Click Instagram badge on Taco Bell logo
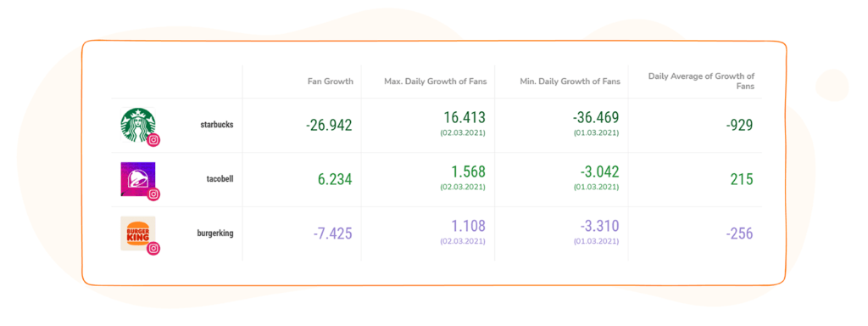The width and height of the screenshot is (868, 326). point(154,194)
